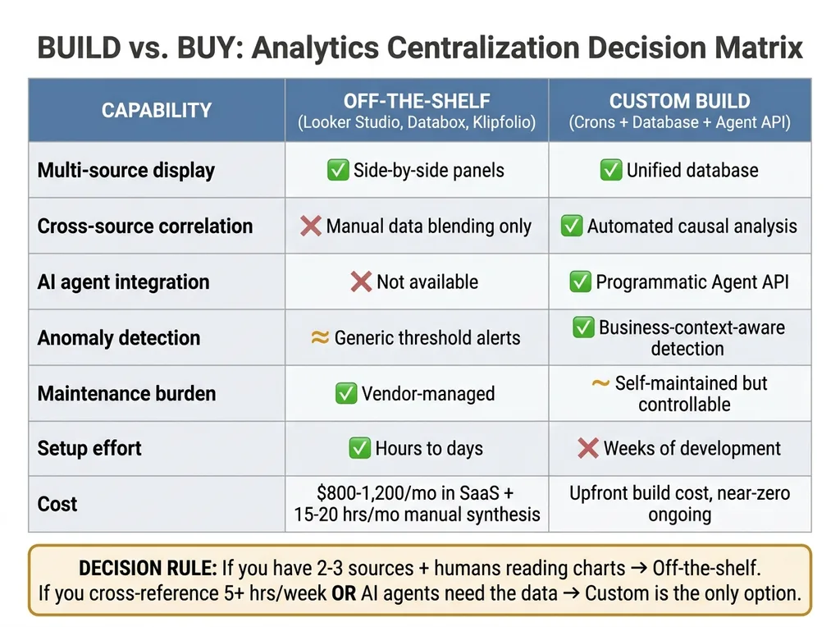Click the DECISION RULE box at the bottom
Viewport: 840px width, 627px height.
pos(419,580)
